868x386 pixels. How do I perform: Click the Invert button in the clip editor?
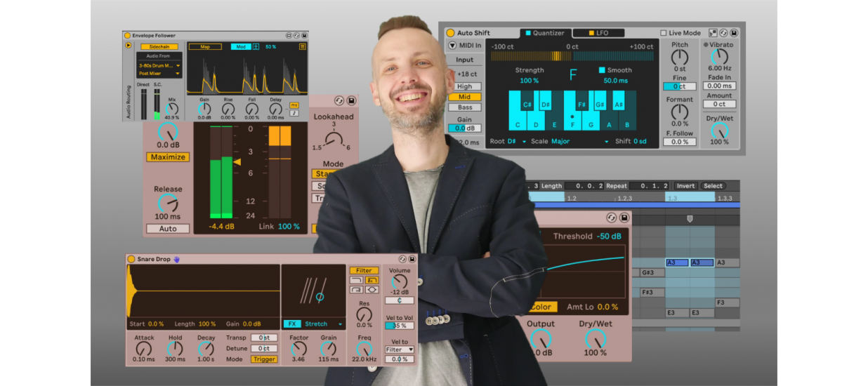click(x=685, y=186)
